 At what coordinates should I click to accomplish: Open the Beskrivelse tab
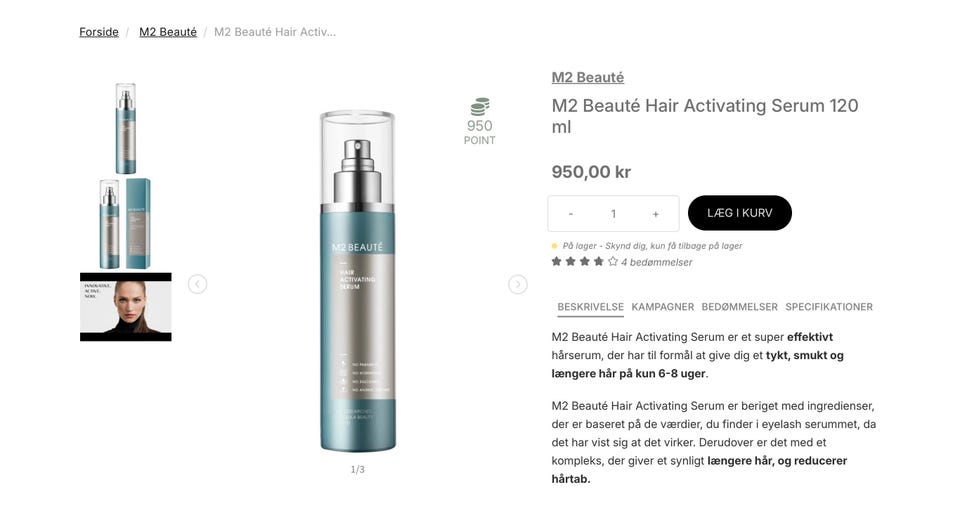pyautogui.click(x=590, y=307)
